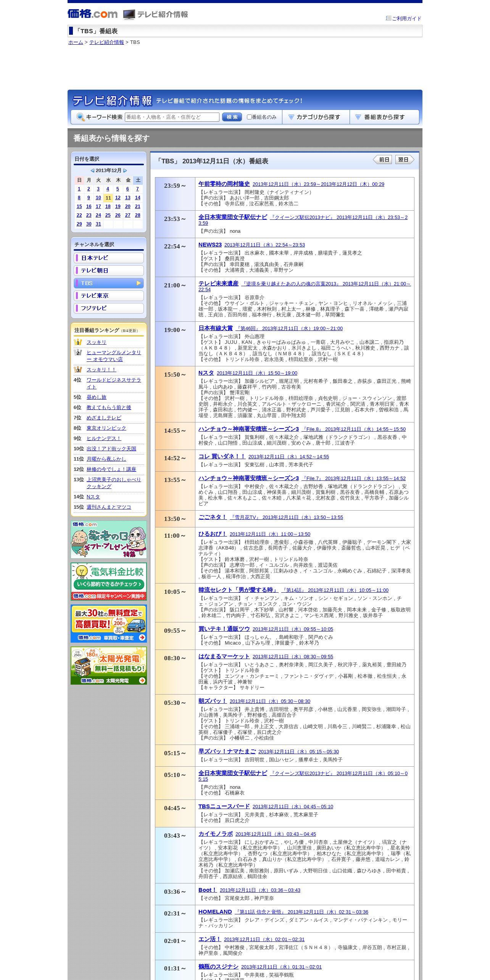The image size is (490, 980).
Task: Open 買いテキ！通販ツウ program link
Action: pos(224,629)
